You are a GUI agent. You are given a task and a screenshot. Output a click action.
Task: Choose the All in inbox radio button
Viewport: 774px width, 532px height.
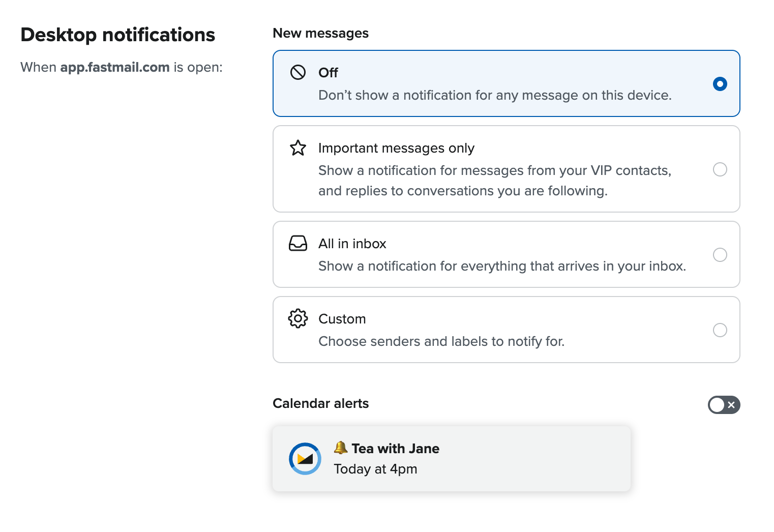click(720, 255)
